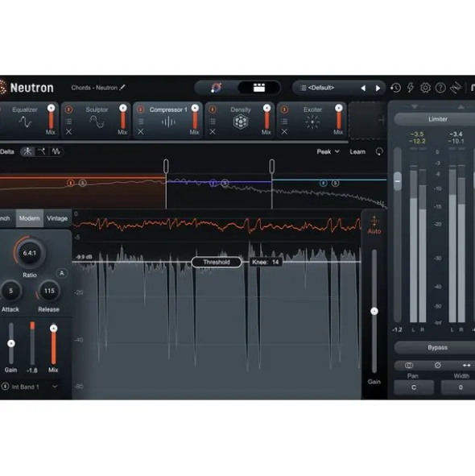Screen dimensions: 475x476
Task: Select the Transient Focus icon near Delta
Action: (27, 151)
